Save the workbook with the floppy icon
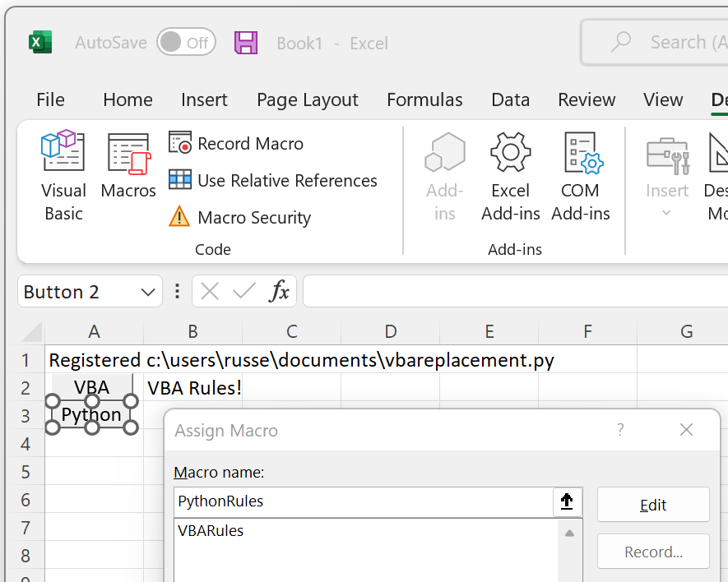The width and height of the screenshot is (728, 582). click(x=246, y=43)
